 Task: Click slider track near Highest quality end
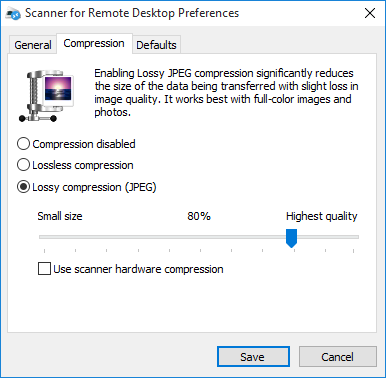(x=345, y=237)
